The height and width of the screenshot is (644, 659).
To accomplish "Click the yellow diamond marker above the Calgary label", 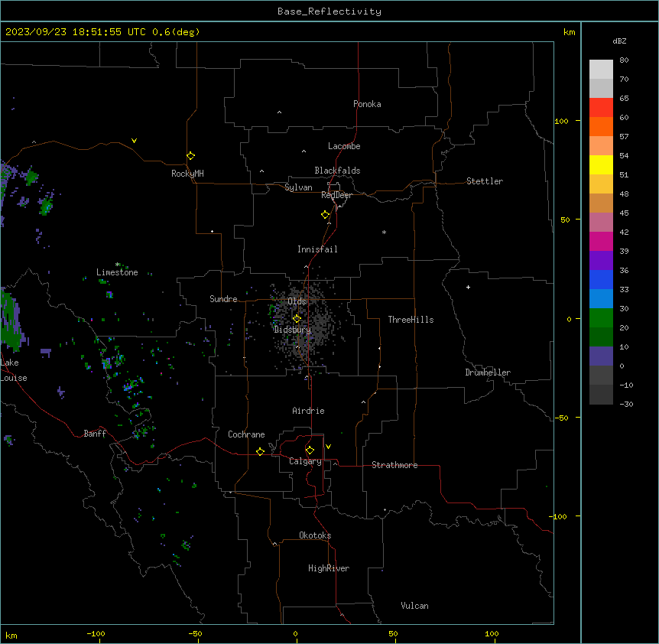I will coord(310,450).
